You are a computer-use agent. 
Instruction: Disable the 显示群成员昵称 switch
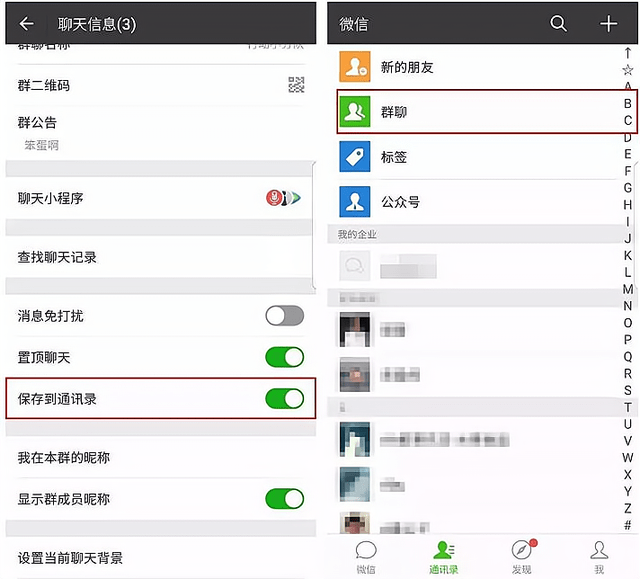pyautogui.click(x=284, y=499)
